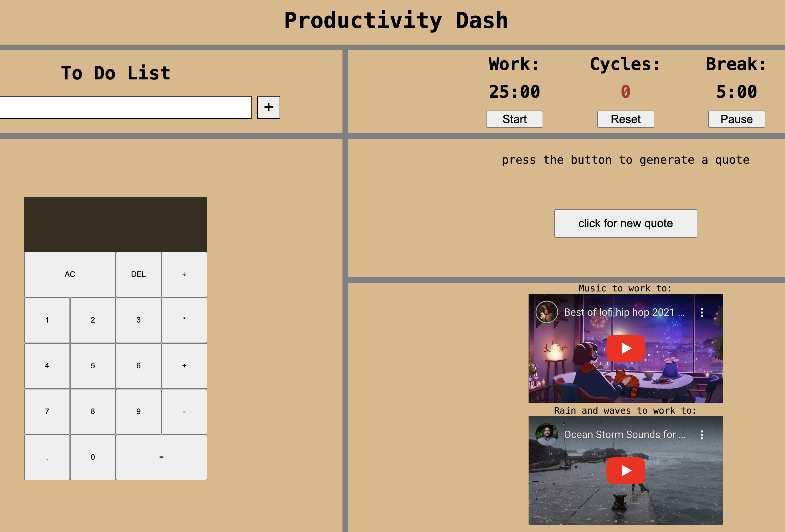Viewport: 785px width, 532px height.
Task: Select the multiplication operator on the calculator
Action: click(x=184, y=320)
